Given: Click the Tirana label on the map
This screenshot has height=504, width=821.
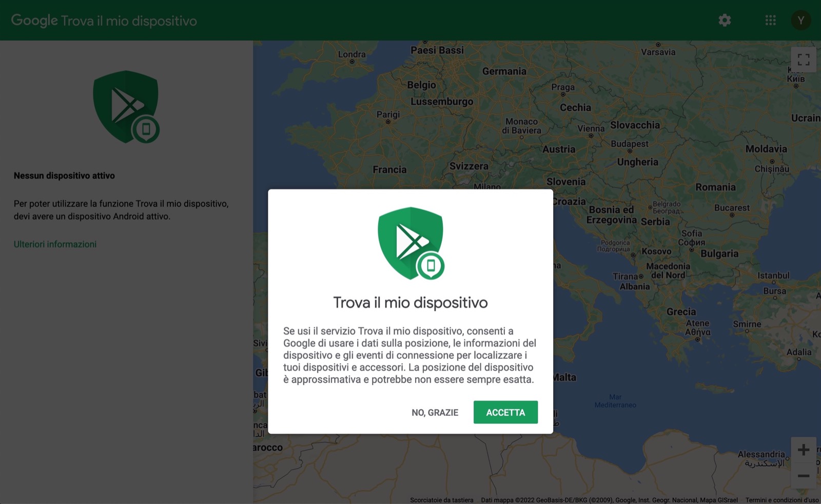Looking at the screenshot, I should point(625,277).
